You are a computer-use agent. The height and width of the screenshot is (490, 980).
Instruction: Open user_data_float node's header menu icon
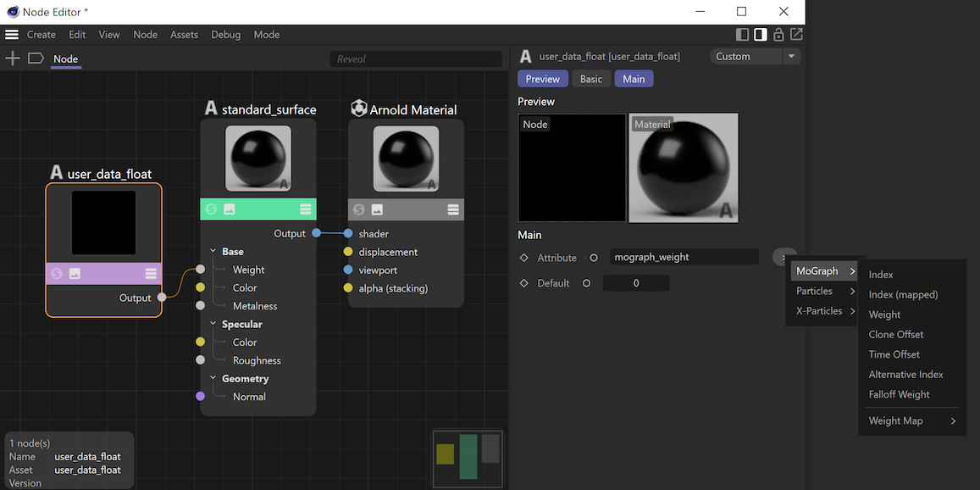pos(151,274)
